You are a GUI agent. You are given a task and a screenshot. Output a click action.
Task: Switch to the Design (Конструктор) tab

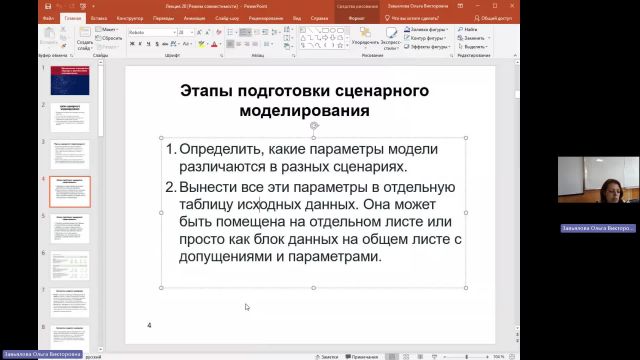[130, 18]
